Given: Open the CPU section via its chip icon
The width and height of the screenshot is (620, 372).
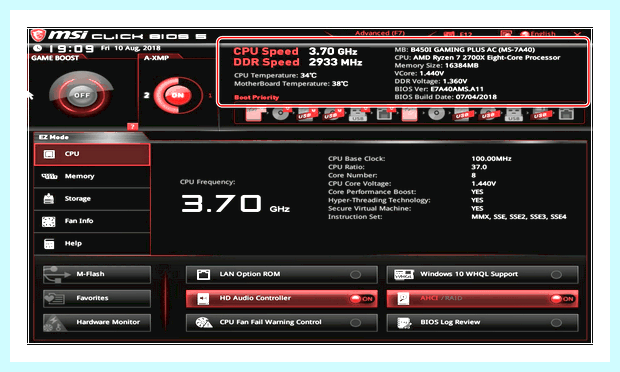Looking at the screenshot, I should 49,154.
